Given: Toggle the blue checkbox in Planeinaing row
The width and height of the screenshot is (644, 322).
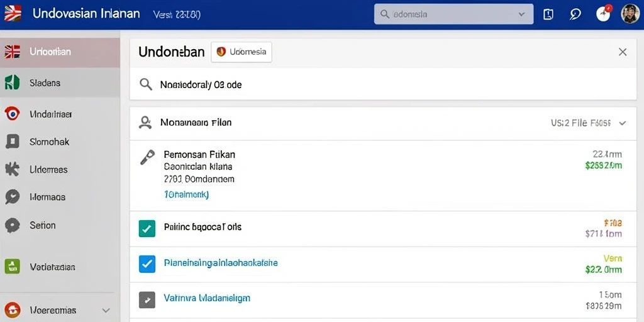Looking at the screenshot, I should click(x=147, y=264).
